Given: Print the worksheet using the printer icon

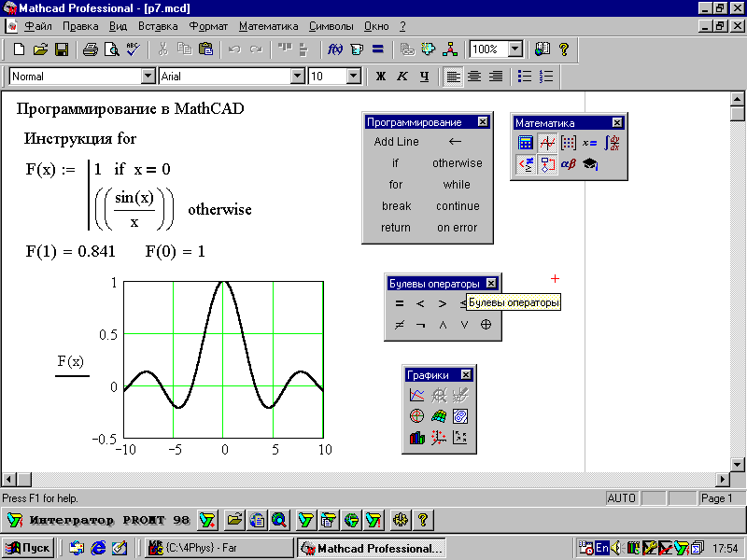Looking at the screenshot, I should [90, 49].
